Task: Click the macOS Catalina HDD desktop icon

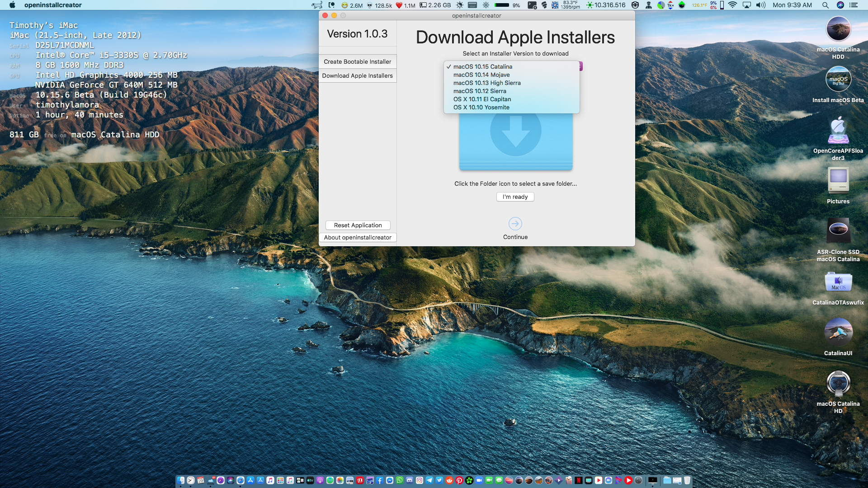Action: click(838, 33)
